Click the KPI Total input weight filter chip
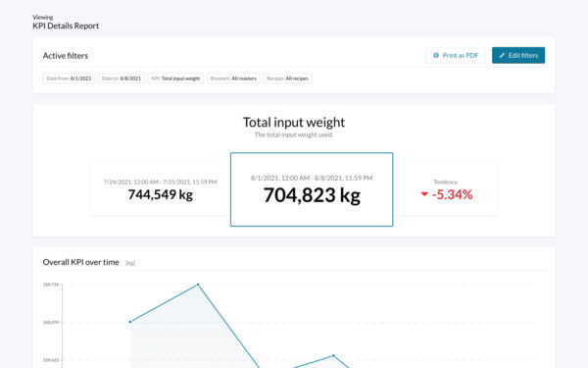 pos(175,79)
